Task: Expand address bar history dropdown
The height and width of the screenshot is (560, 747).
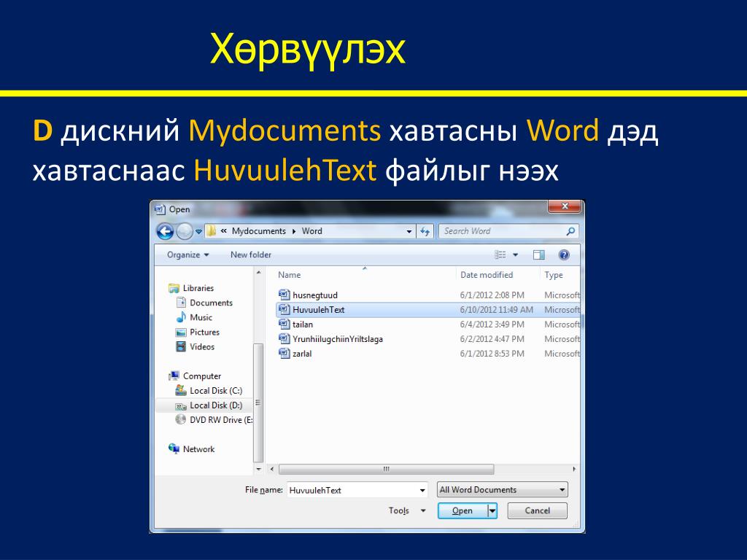Action: pyautogui.click(x=409, y=231)
